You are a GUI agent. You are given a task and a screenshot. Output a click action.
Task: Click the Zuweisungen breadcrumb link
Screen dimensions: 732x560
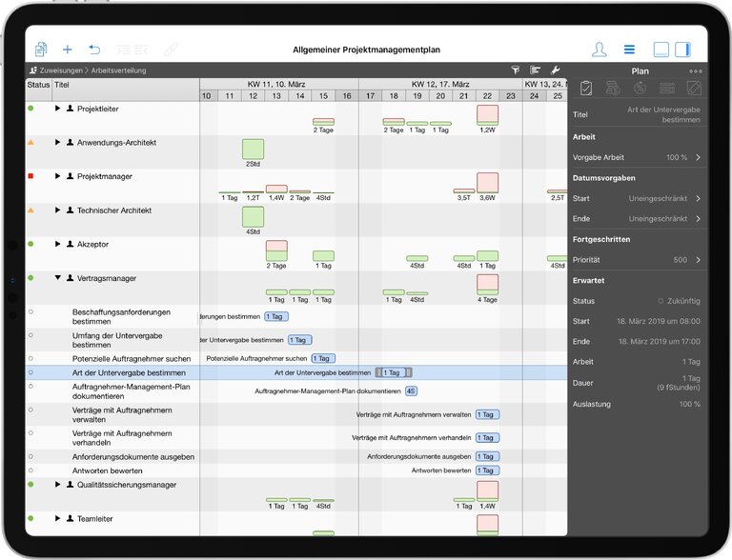point(59,70)
